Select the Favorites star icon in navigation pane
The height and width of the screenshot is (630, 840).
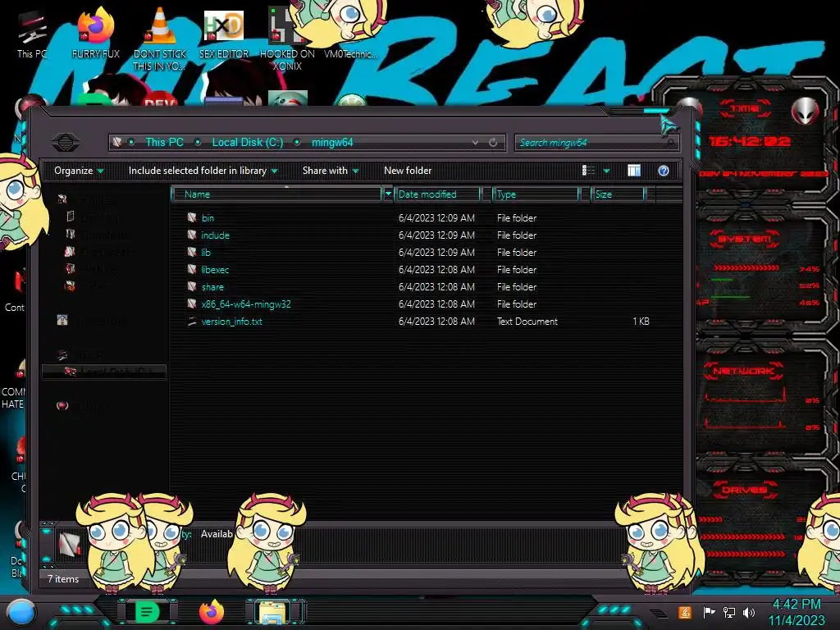tap(62, 199)
